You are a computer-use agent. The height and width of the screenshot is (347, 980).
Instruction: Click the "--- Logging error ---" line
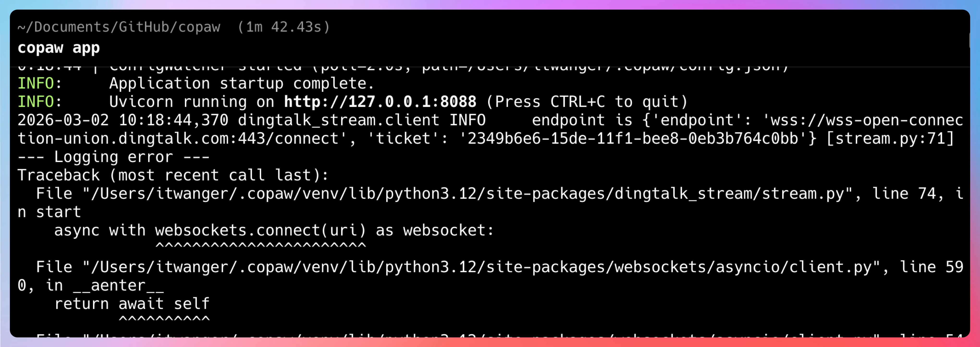[x=113, y=157]
